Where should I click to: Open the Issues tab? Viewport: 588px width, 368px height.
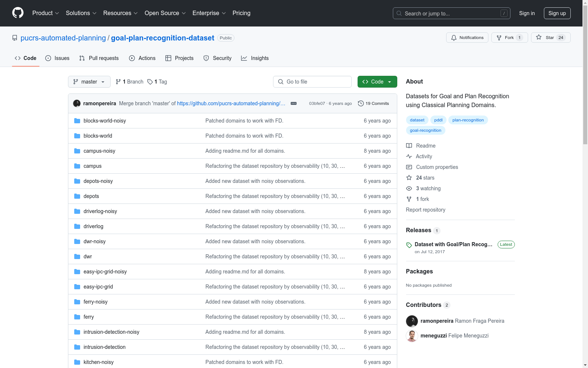click(57, 58)
